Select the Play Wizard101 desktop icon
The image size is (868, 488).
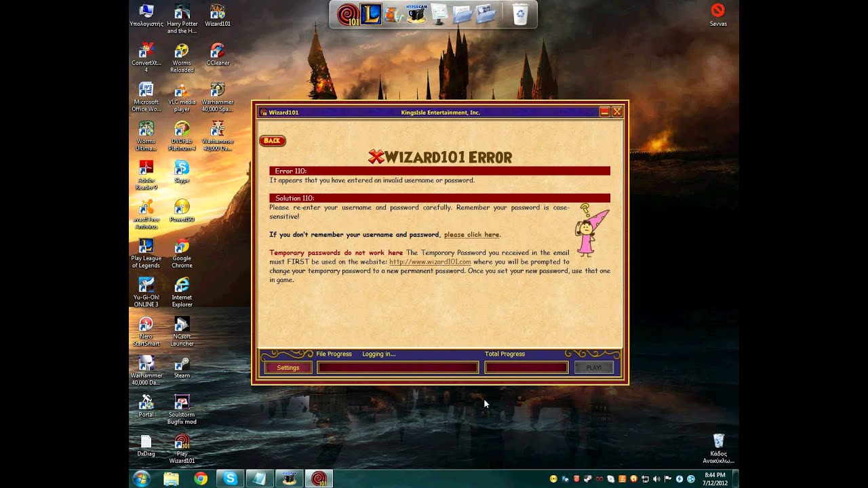(x=182, y=449)
